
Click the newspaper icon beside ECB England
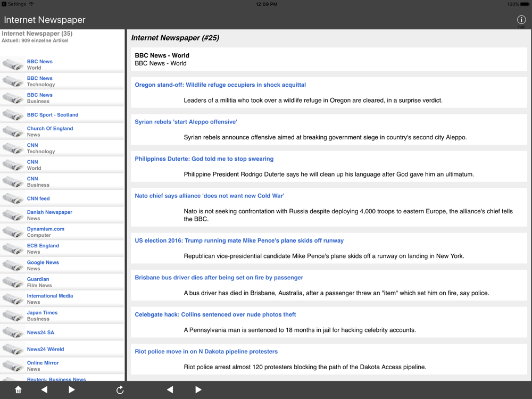point(13,248)
